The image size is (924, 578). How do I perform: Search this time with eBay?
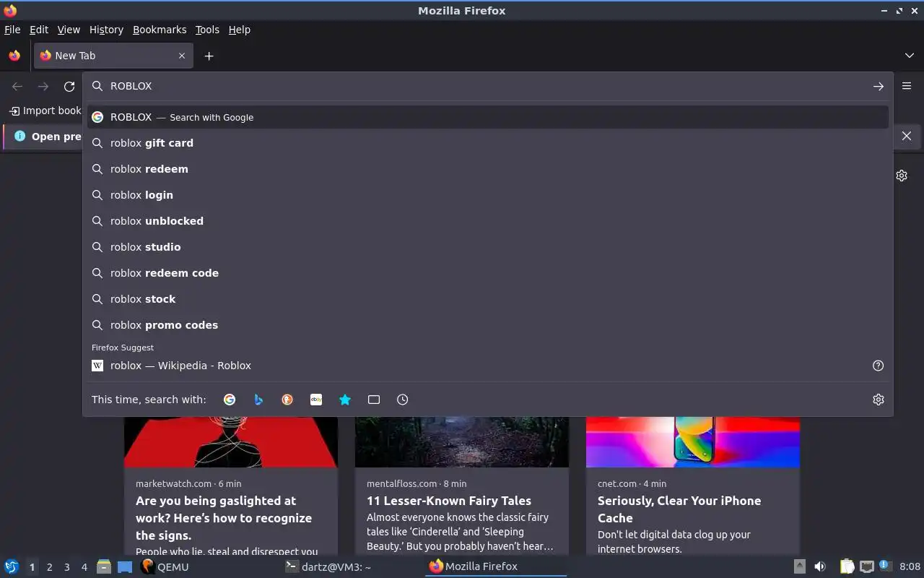[316, 400]
